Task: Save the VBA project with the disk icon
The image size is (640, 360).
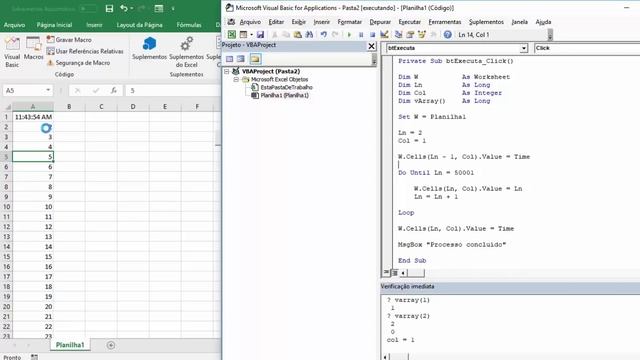Action: pyautogui.click(x=260, y=35)
